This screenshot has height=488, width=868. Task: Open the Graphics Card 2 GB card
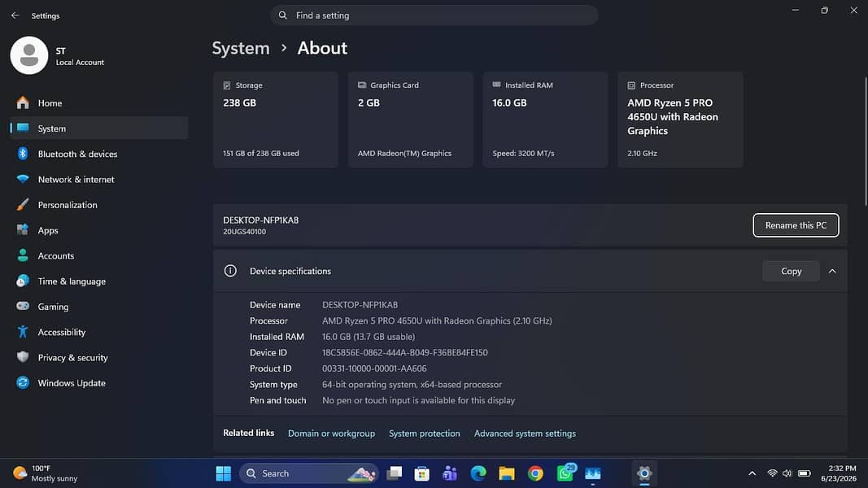coord(411,120)
